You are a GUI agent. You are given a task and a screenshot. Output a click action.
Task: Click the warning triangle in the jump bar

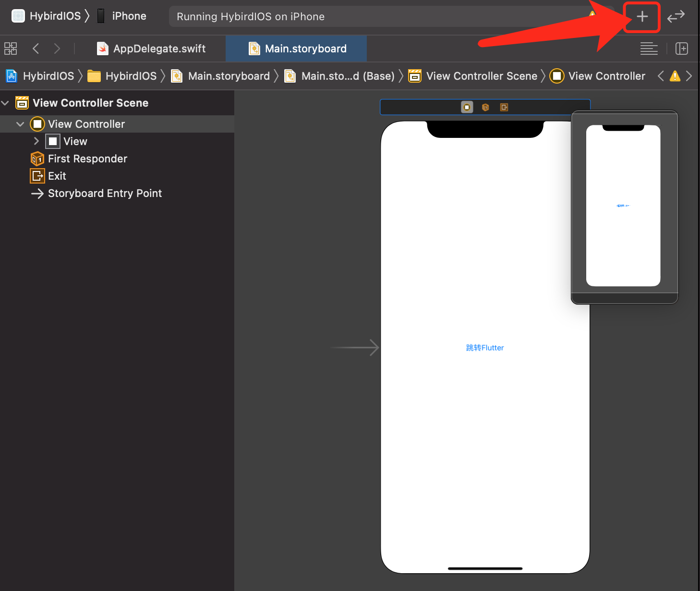click(x=675, y=75)
